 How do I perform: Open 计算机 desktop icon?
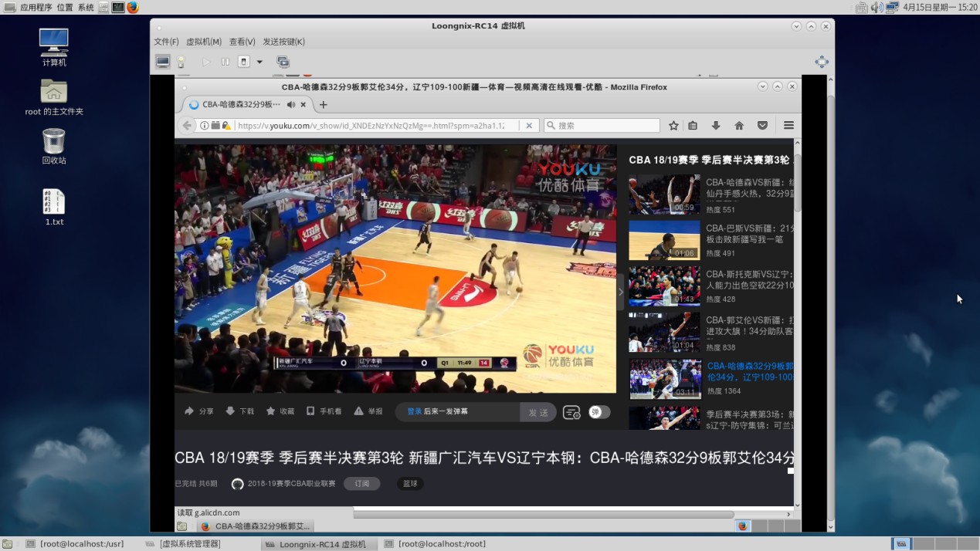pyautogui.click(x=54, y=47)
